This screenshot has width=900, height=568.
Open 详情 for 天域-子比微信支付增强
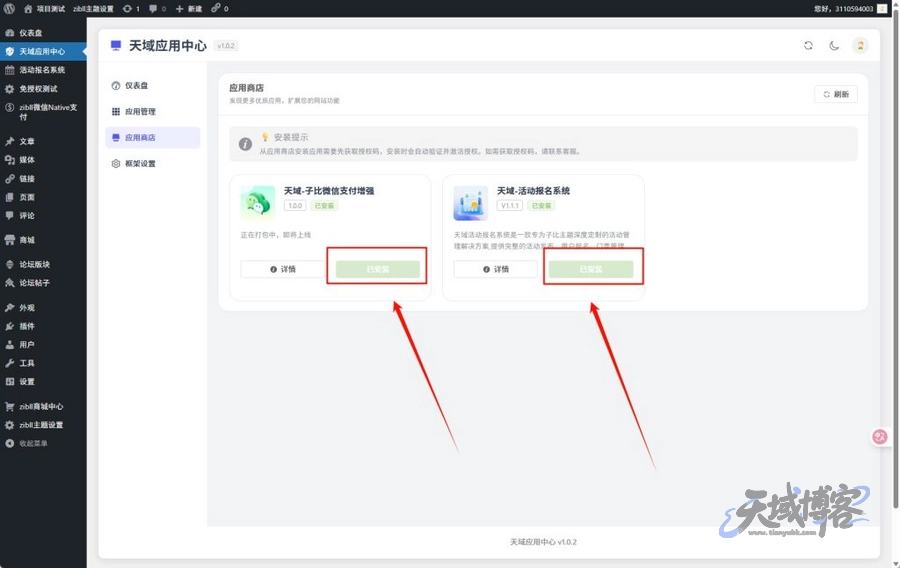tap(282, 269)
